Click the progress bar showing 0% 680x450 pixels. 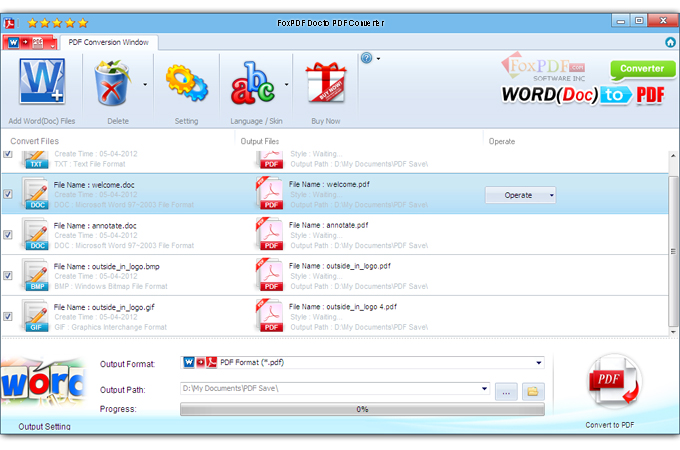(362, 409)
